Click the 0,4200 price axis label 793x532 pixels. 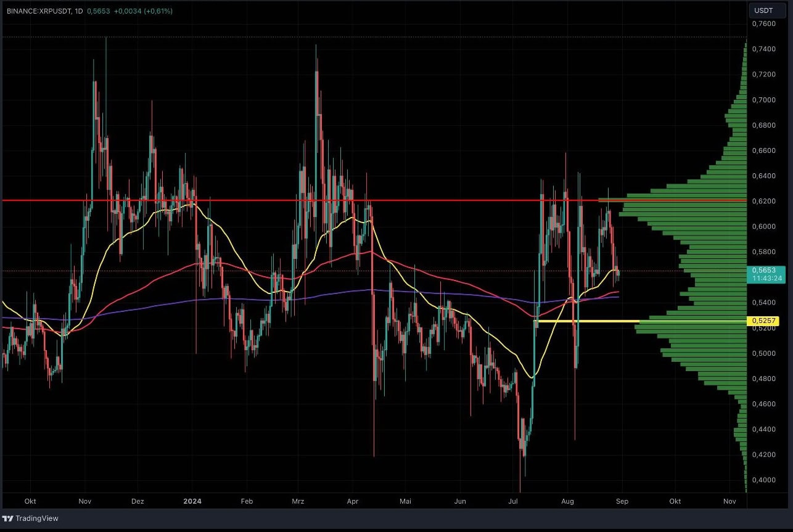tap(763, 454)
